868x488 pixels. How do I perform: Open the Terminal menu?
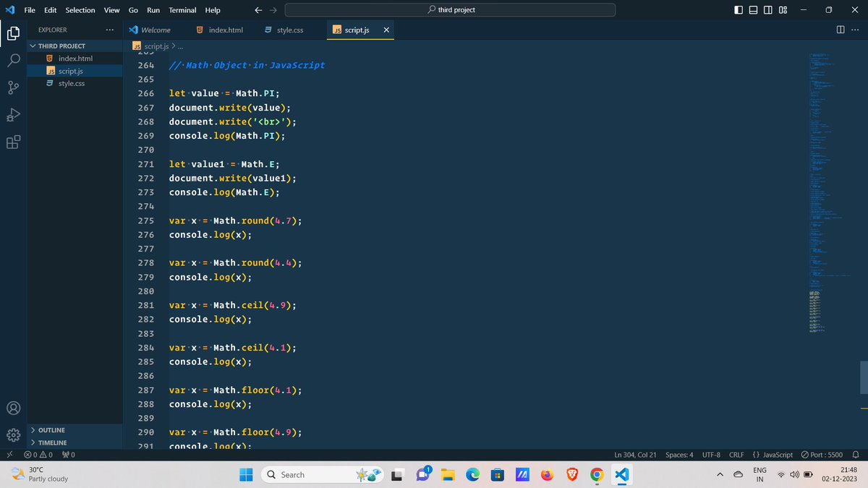click(x=182, y=10)
